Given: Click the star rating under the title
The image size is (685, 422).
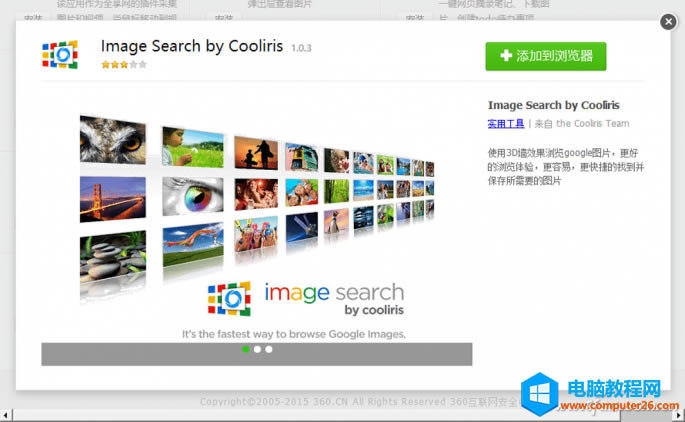Looking at the screenshot, I should (124, 65).
